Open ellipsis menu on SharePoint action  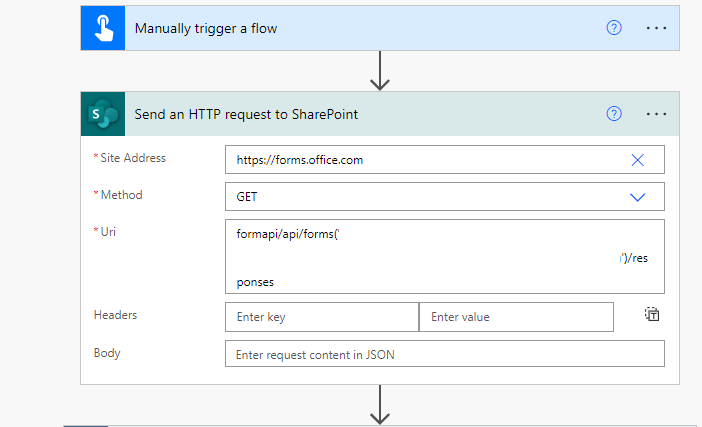(x=656, y=114)
